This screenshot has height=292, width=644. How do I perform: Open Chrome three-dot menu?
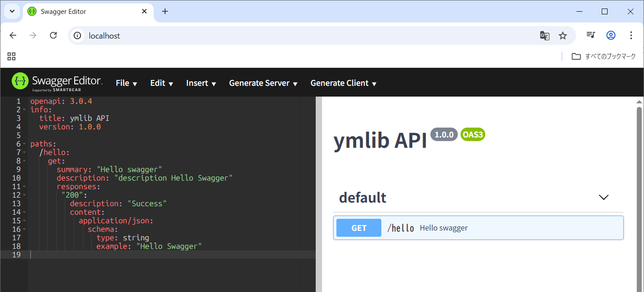click(631, 35)
